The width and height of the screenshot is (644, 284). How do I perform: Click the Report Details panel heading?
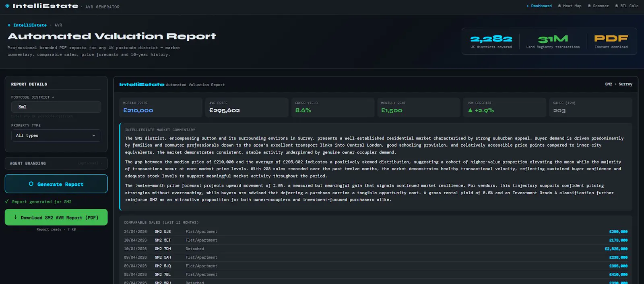point(29,84)
